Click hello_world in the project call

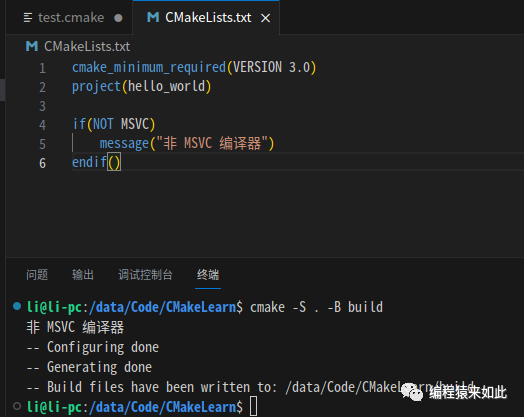coord(166,87)
